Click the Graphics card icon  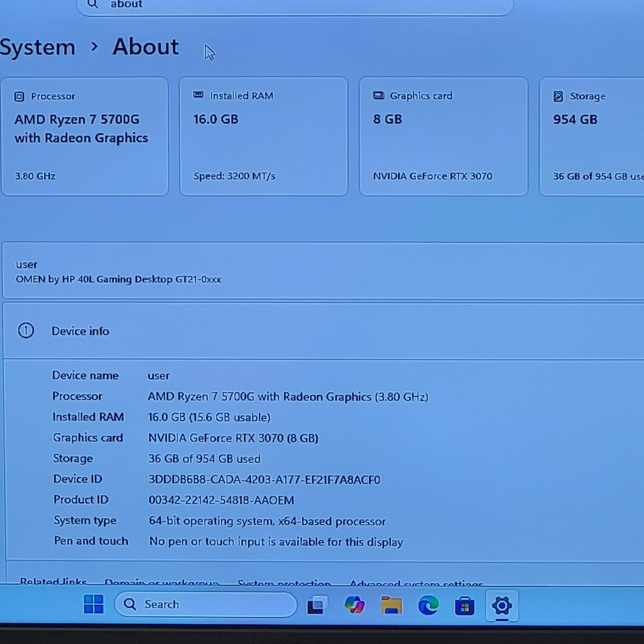pos(378,95)
